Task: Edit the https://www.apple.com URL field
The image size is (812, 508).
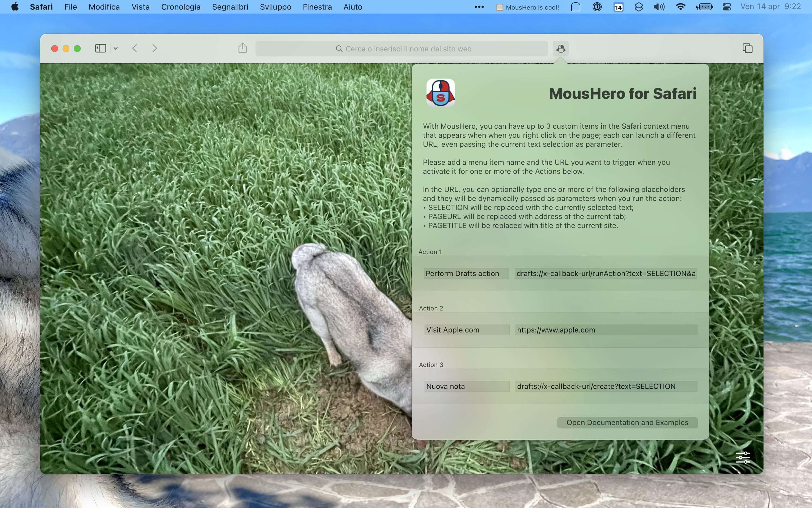Action: point(606,330)
